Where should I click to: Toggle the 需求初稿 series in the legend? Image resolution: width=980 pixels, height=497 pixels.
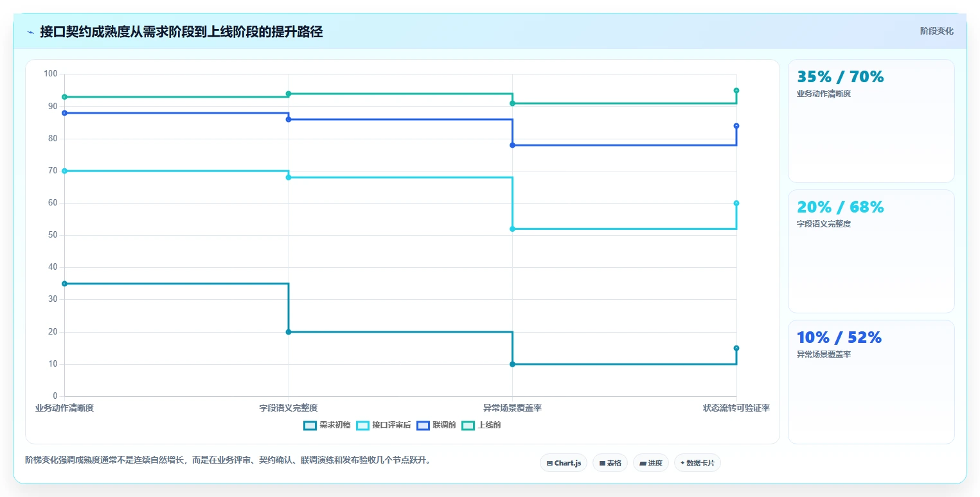click(x=327, y=425)
